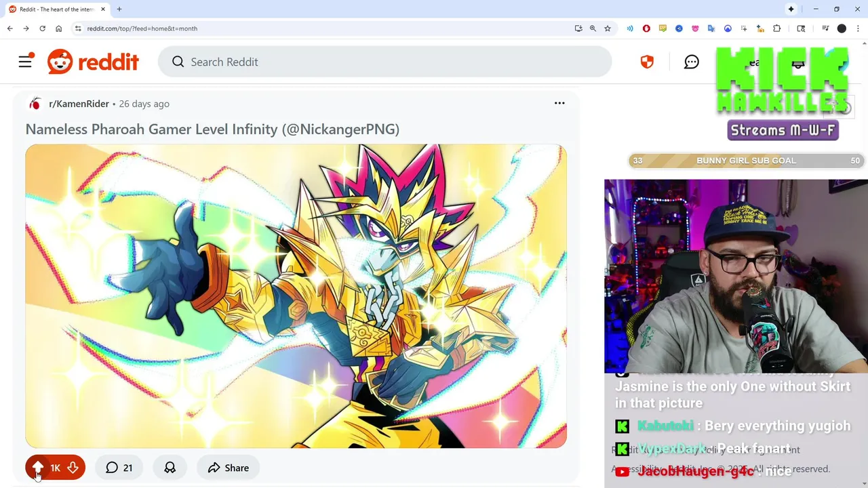Toggle the downvote arrow on post
This screenshot has width=868, height=488.
pyautogui.click(x=73, y=468)
